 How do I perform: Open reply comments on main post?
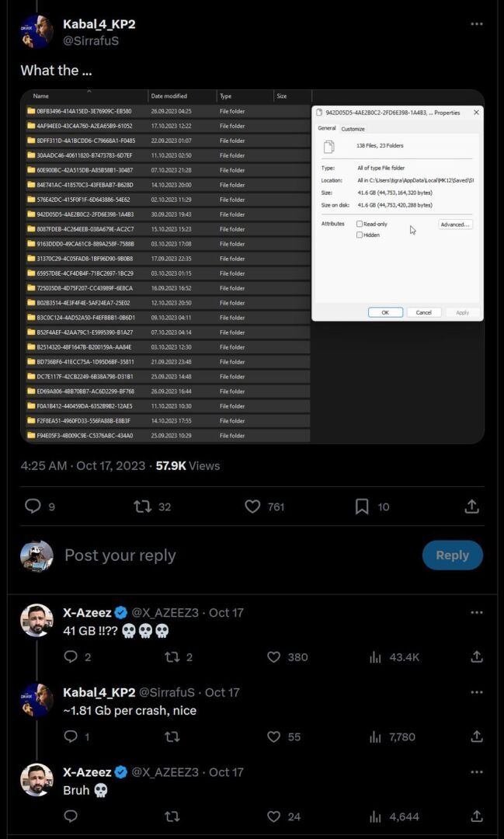tap(33, 507)
